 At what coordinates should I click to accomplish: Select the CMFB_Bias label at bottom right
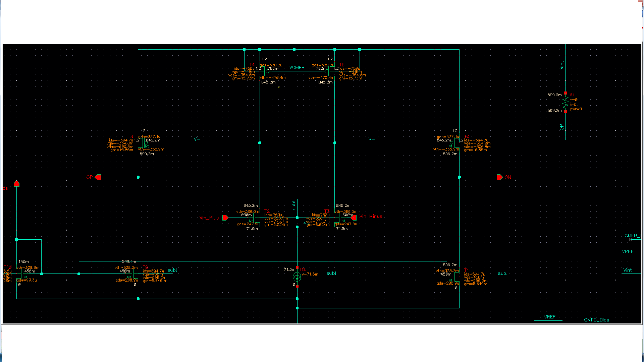[x=596, y=320]
